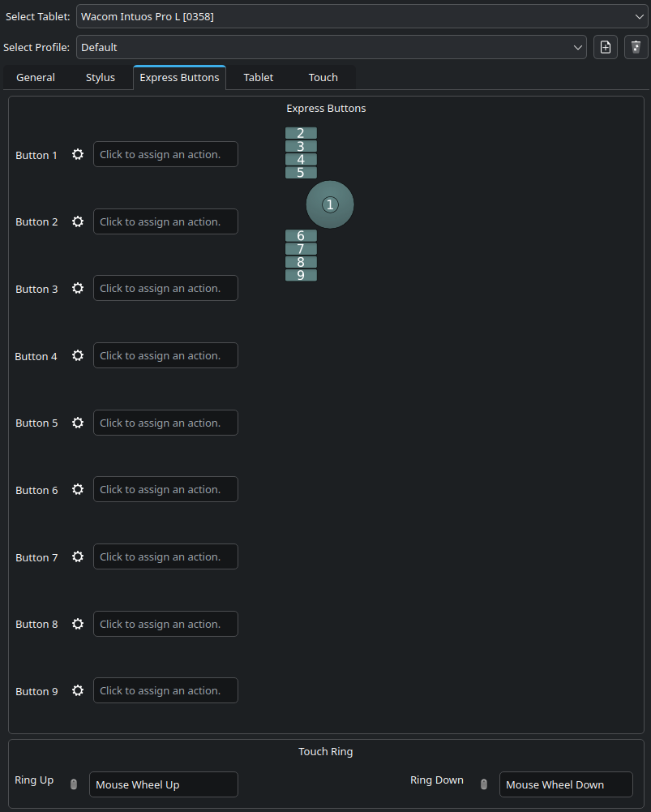The height and width of the screenshot is (812, 651).
Task: Open the Tablet tab
Action: point(259,77)
